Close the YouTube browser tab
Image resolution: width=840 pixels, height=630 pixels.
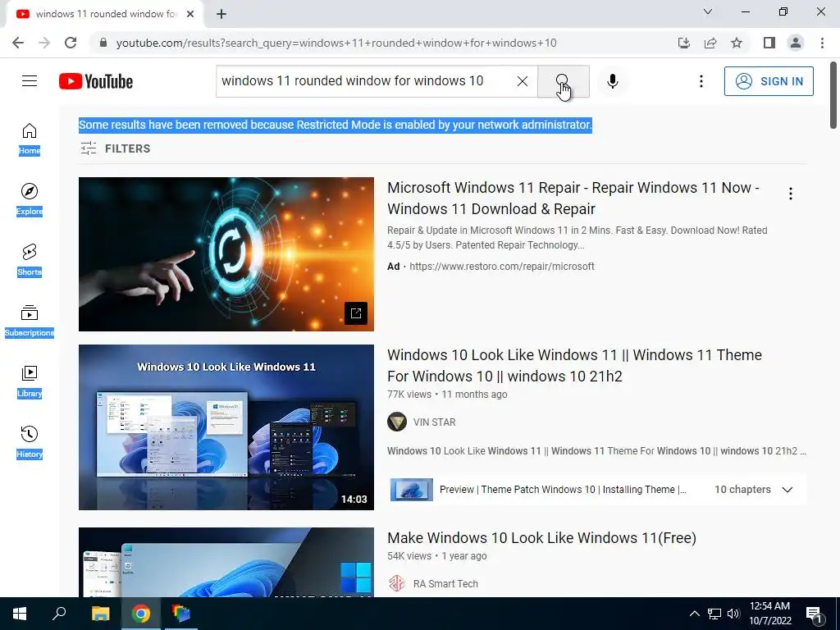[x=190, y=14]
